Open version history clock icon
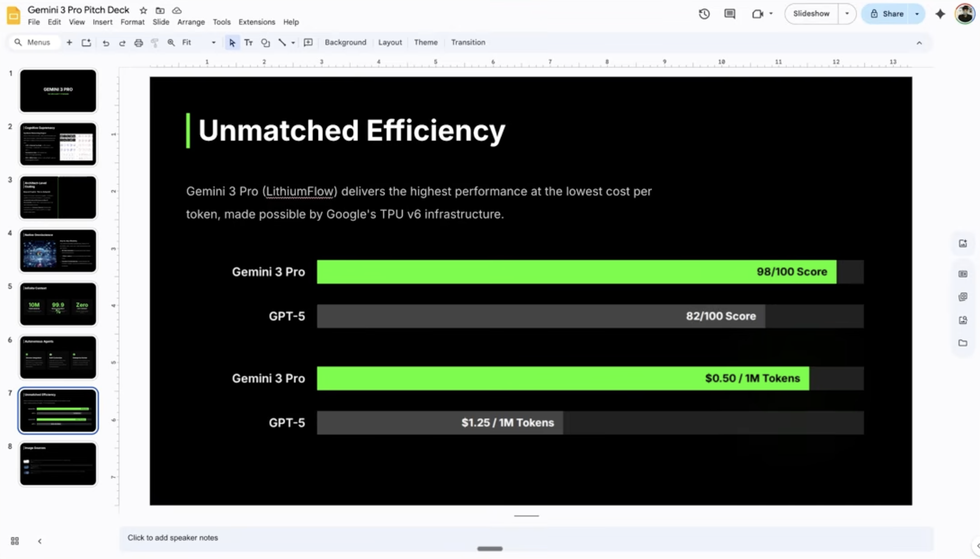 pos(704,14)
